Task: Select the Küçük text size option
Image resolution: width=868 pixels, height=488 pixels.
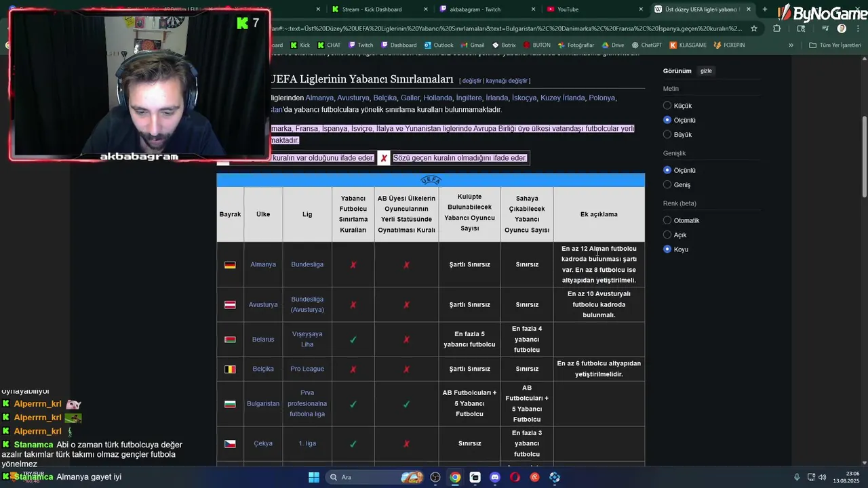Action: (667, 106)
